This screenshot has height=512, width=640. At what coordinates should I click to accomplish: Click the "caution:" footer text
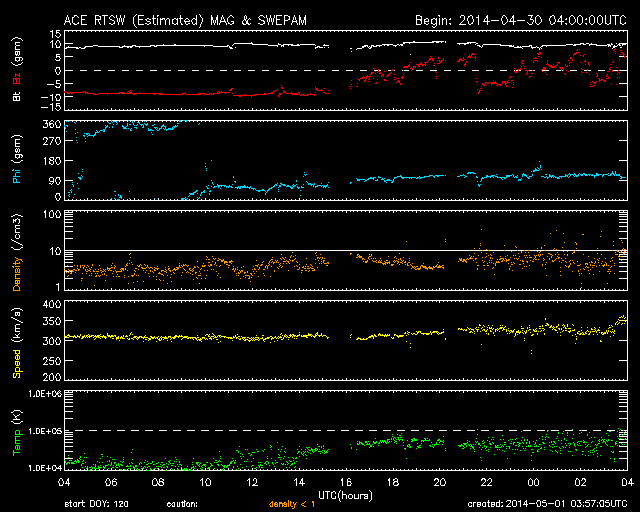[182, 504]
